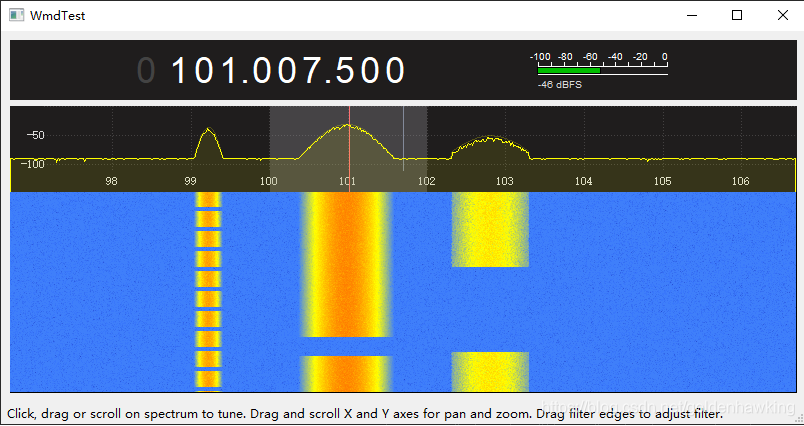This screenshot has width=804, height=426.
Task: Click the 98 label on frequency axis
Action: click(x=111, y=181)
